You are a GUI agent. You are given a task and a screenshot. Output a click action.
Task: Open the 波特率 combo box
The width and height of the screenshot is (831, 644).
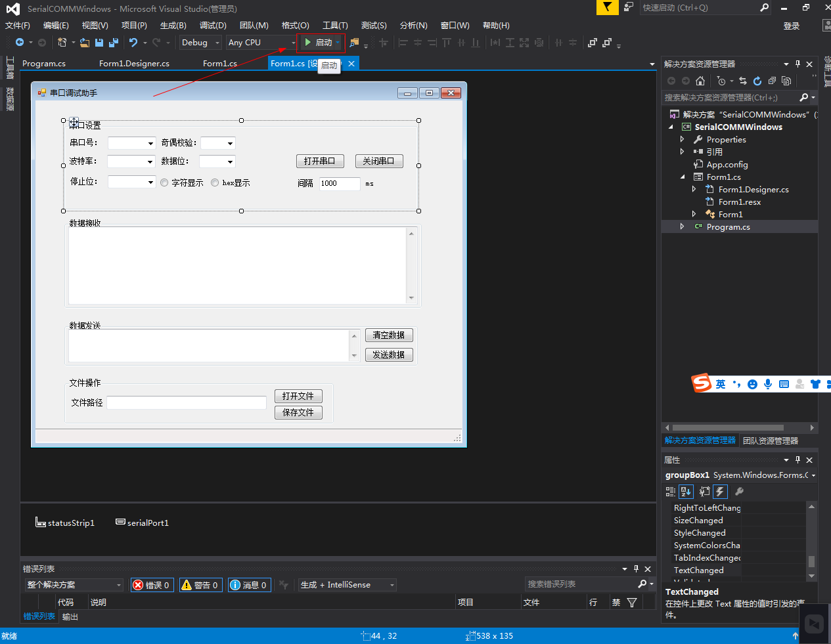[131, 161]
